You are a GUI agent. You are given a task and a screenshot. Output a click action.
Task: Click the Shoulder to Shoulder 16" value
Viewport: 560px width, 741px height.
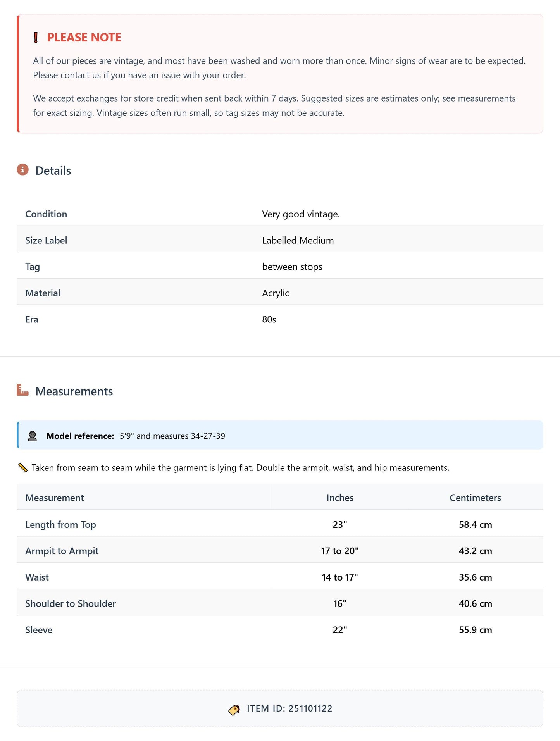(x=340, y=604)
